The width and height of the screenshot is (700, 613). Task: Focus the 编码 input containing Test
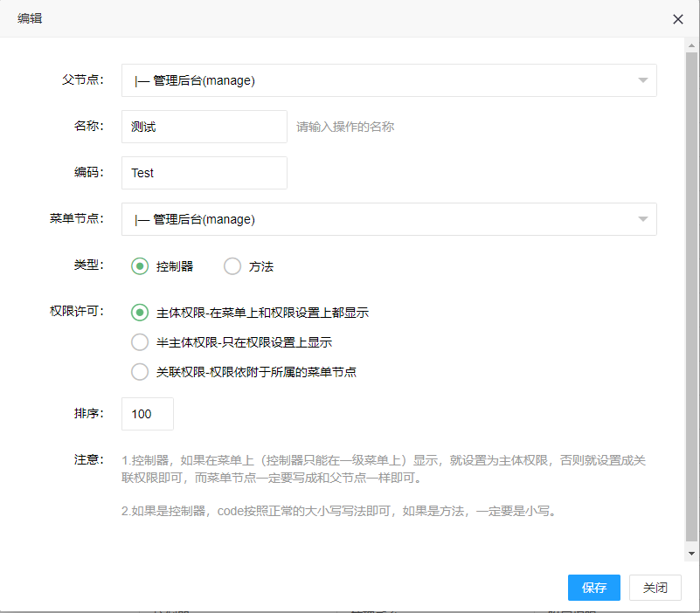(x=204, y=173)
